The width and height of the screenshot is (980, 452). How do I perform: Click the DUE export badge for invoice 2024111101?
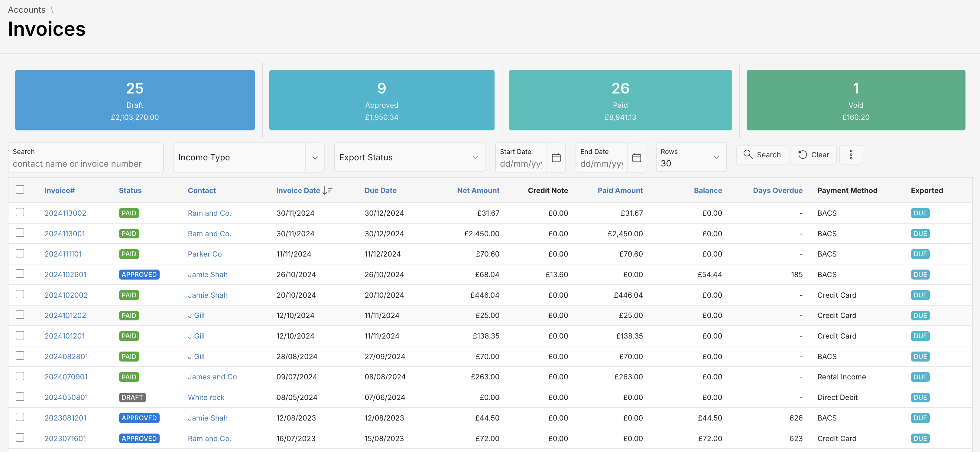point(920,254)
